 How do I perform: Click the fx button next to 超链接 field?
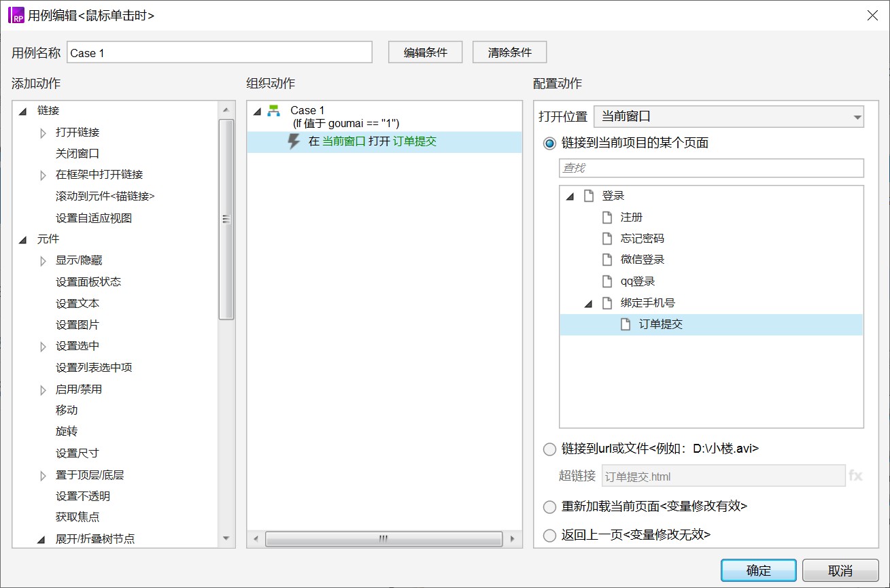coord(855,476)
